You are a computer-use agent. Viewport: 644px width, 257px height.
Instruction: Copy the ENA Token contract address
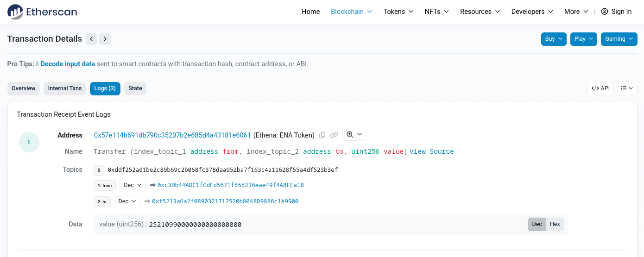[x=322, y=135]
